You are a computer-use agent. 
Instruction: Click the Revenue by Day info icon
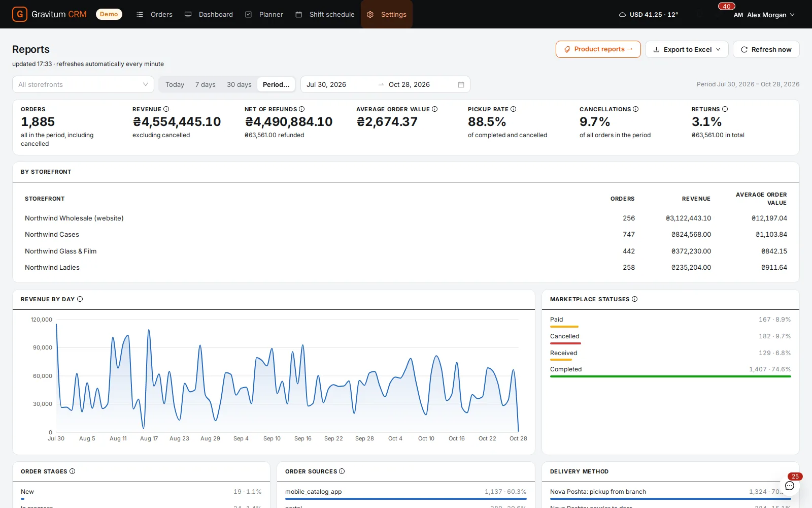pos(80,299)
